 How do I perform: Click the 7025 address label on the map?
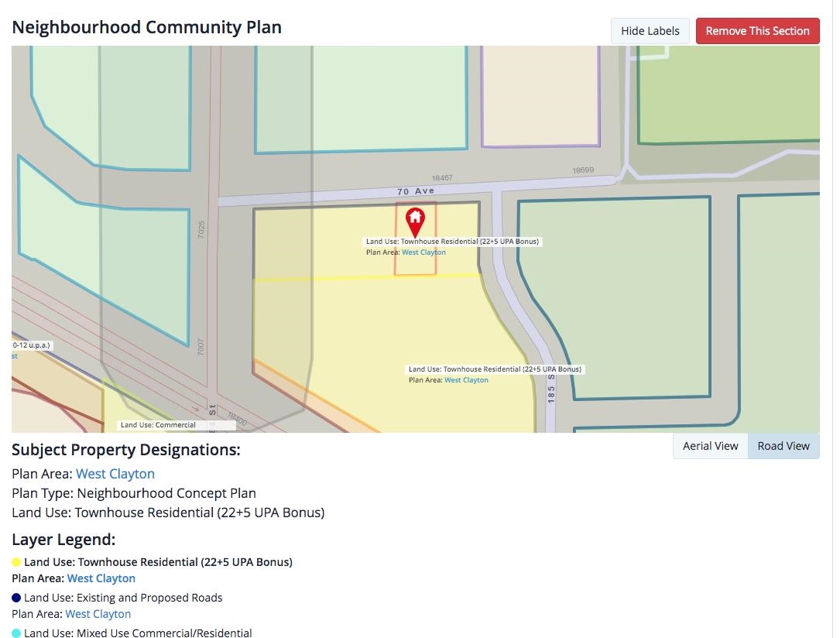[201, 230]
